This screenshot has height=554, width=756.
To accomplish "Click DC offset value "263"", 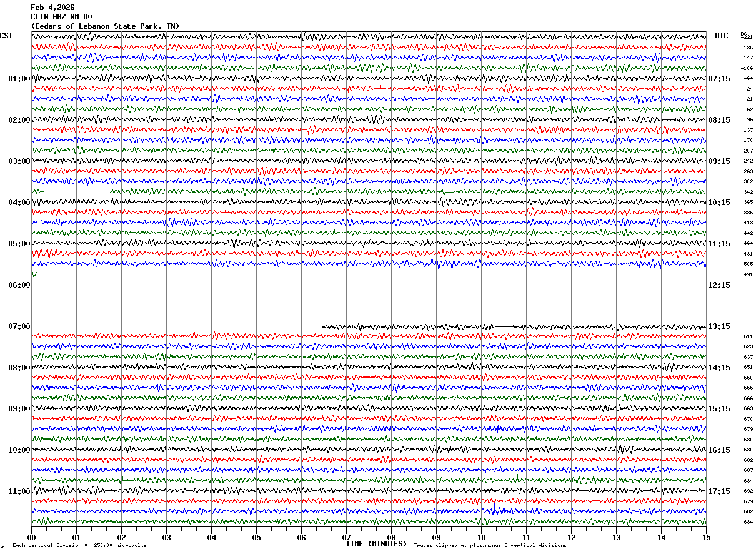I will pos(749,171).
